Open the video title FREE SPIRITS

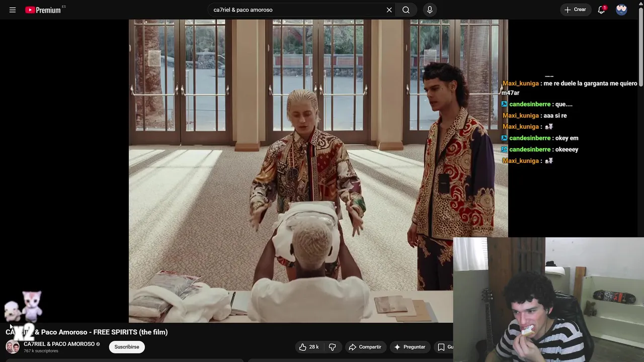click(87, 332)
